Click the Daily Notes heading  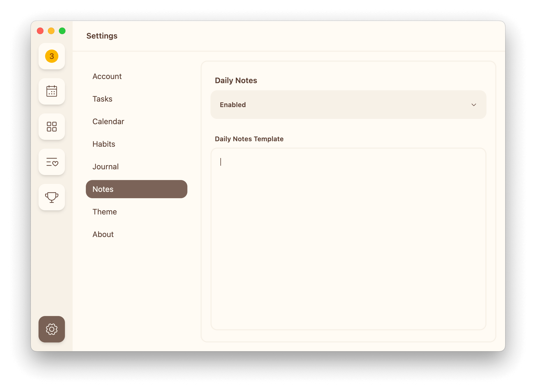236,80
